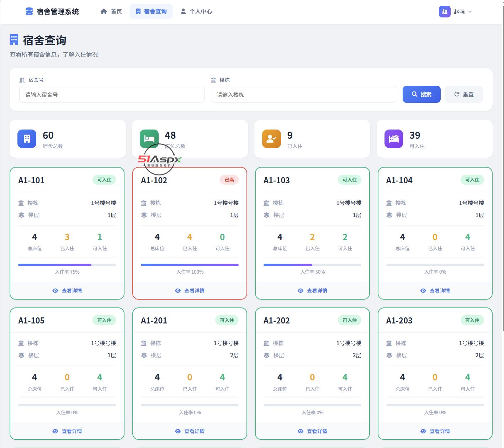Viewport: 504px width, 448px height.
Task: Open 查看详情 for dormitory A1-203
Action: 435,431
